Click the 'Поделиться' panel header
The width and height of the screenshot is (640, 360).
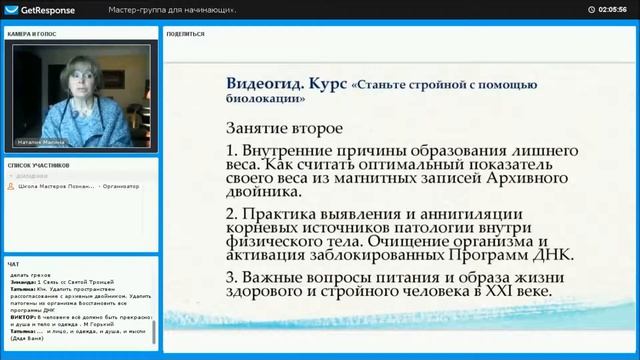(185, 34)
